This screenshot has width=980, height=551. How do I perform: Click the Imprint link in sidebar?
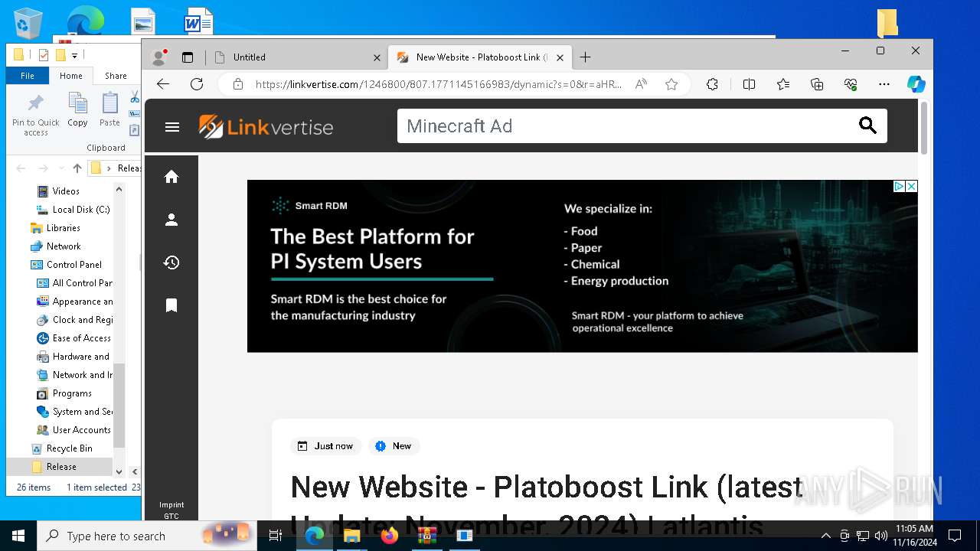tap(171, 505)
